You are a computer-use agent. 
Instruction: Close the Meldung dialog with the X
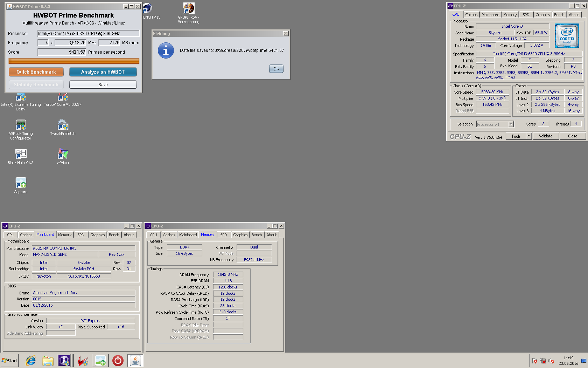[286, 34]
